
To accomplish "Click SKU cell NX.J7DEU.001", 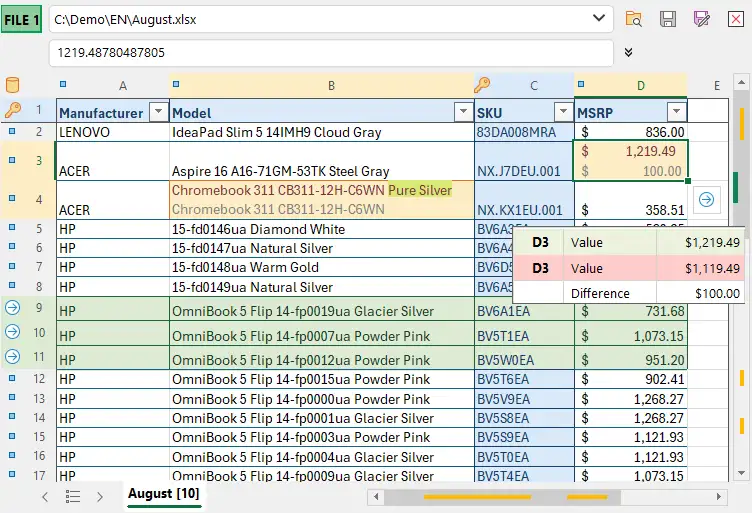I will 524,161.
